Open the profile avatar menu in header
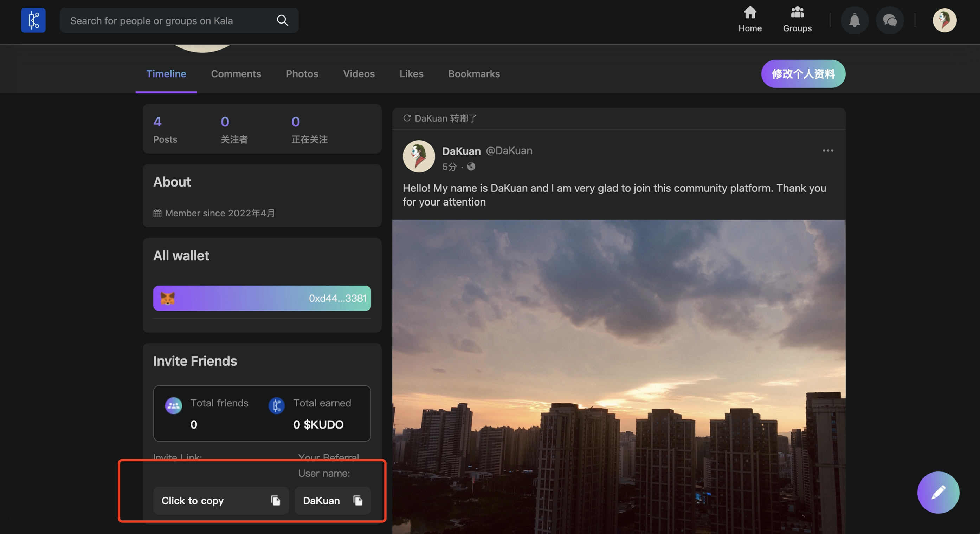Image resolution: width=980 pixels, height=534 pixels. coord(944,20)
